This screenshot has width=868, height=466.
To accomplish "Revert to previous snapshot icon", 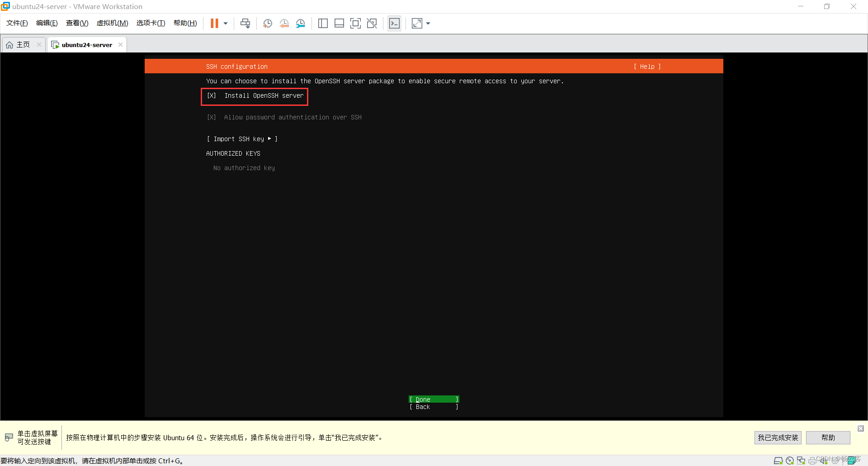I will coord(284,23).
